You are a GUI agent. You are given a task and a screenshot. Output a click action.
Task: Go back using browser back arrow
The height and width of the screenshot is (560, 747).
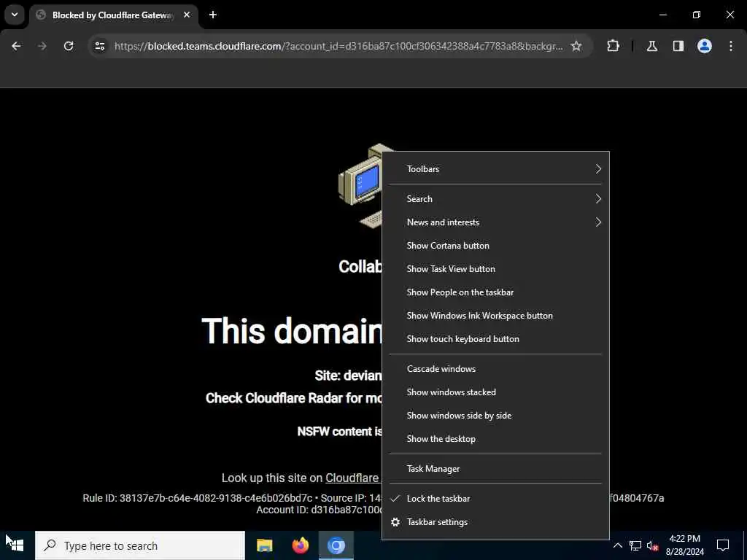click(x=16, y=46)
